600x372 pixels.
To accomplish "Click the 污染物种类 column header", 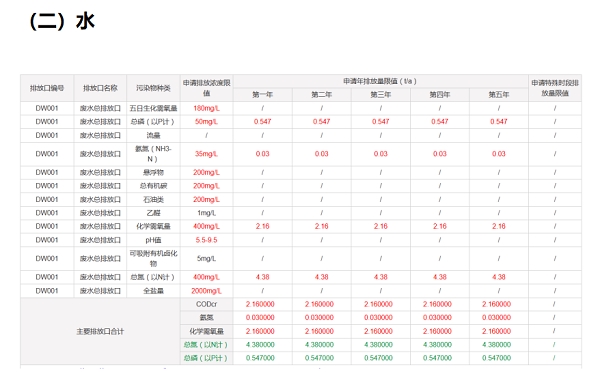I will (x=153, y=88).
